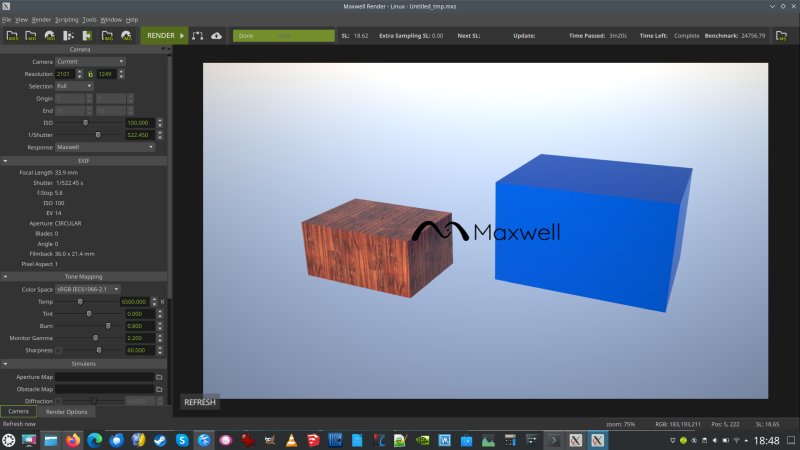
Task: Click the Load MXI folder icon
Action: pyautogui.click(x=31, y=35)
